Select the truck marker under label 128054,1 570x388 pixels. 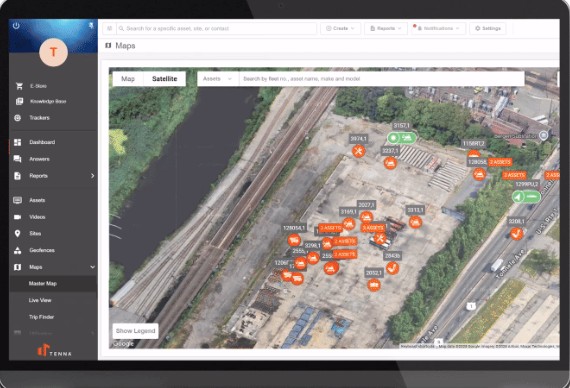pos(294,240)
